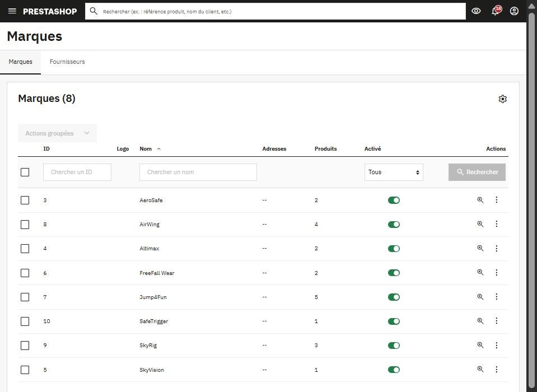Disable the AirWing brand toggle
The image size is (537, 392).
pos(394,225)
